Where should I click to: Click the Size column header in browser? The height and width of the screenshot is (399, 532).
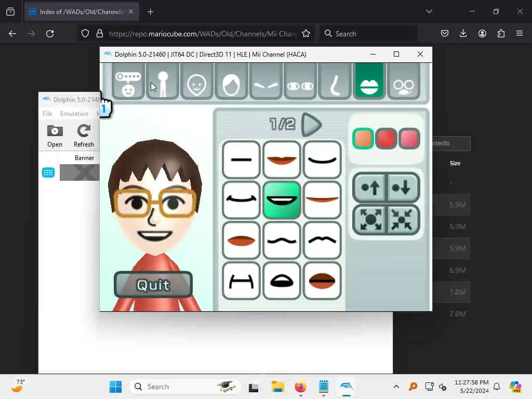(x=455, y=163)
